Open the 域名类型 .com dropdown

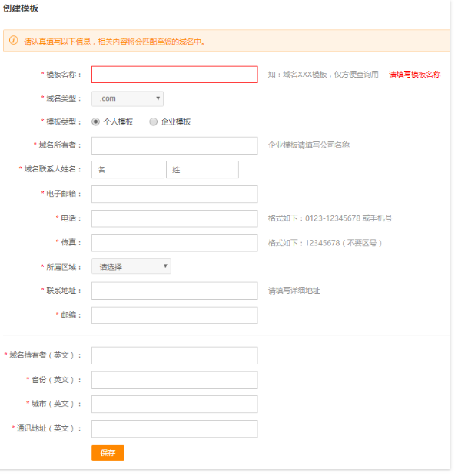point(129,99)
